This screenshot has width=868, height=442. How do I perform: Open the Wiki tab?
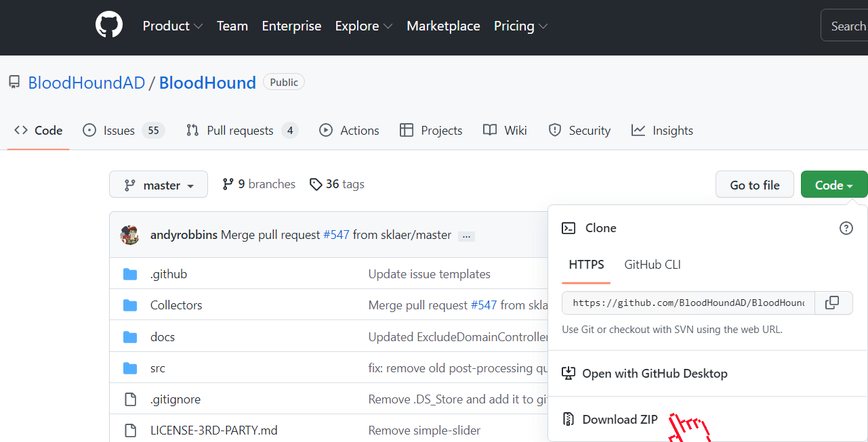pos(505,131)
